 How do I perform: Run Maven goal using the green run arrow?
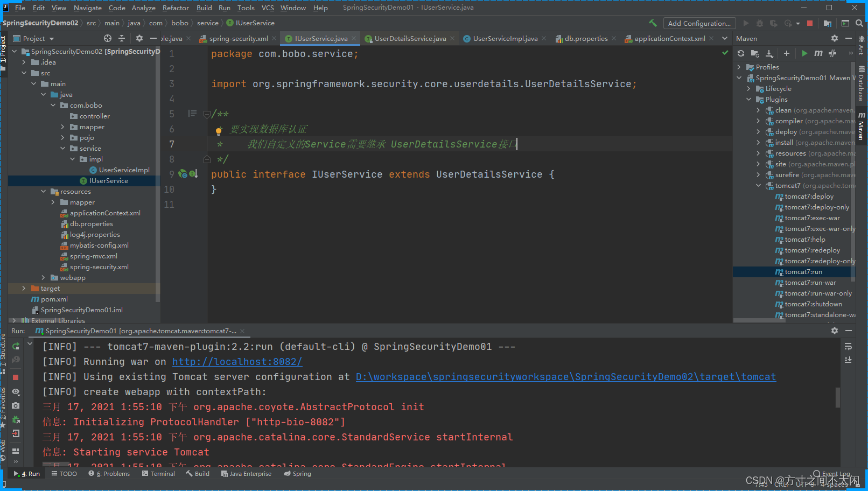click(804, 53)
